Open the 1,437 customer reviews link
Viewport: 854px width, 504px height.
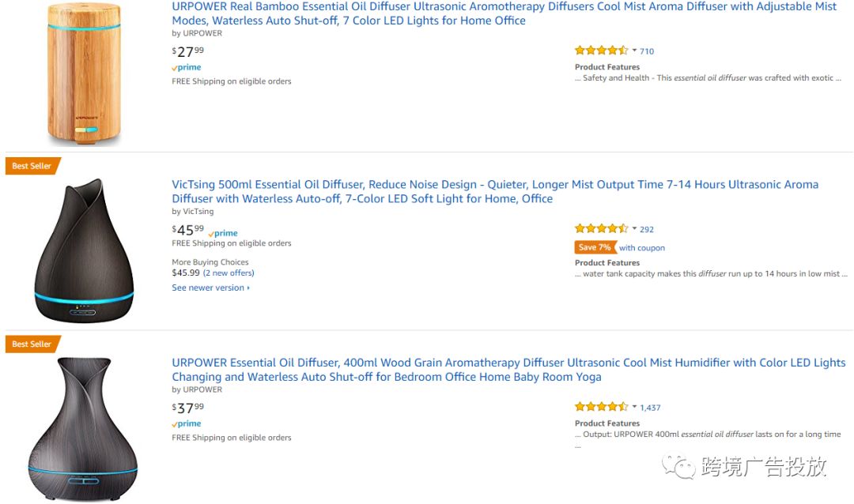(650, 407)
